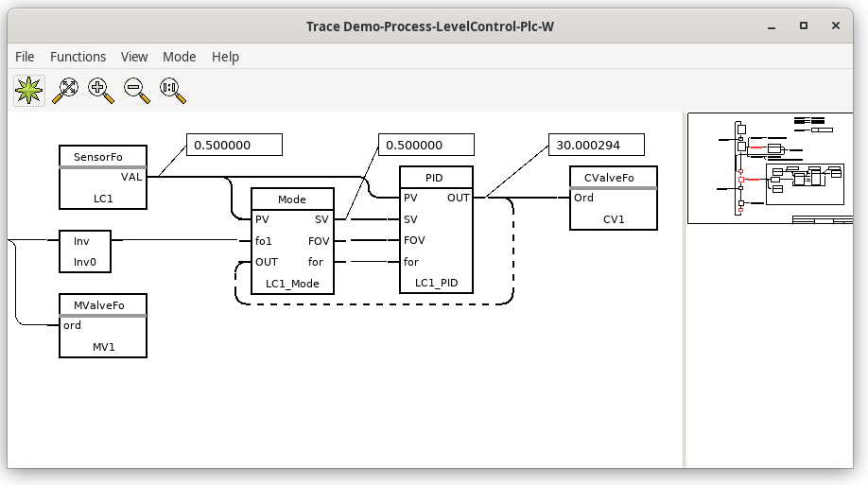
Task: Click the FOV output pin on Mode block
Action: [319, 241]
